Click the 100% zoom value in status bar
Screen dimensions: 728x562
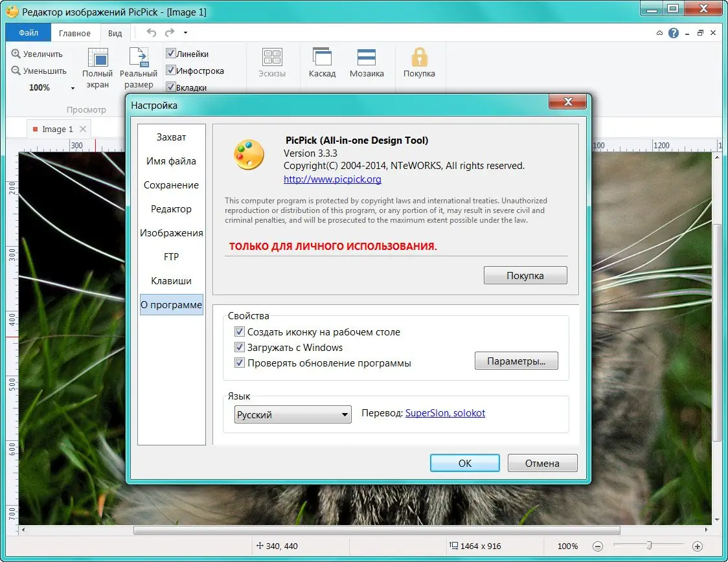pos(567,546)
